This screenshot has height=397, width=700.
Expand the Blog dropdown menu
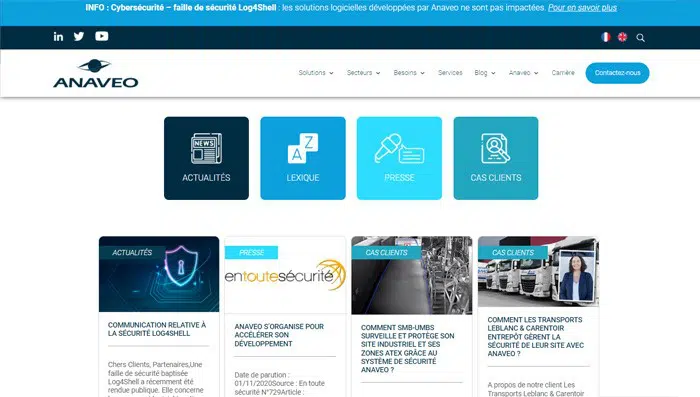[x=485, y=73]
